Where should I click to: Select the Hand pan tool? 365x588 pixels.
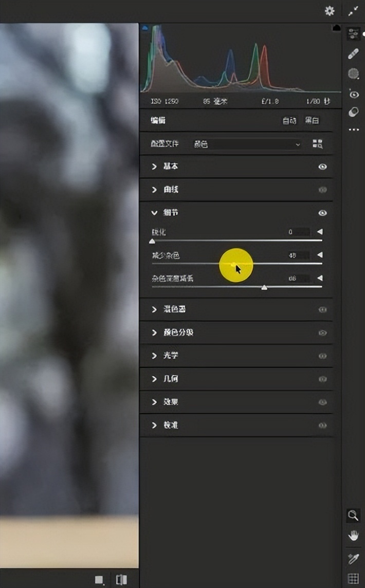(x=353, y=536)
